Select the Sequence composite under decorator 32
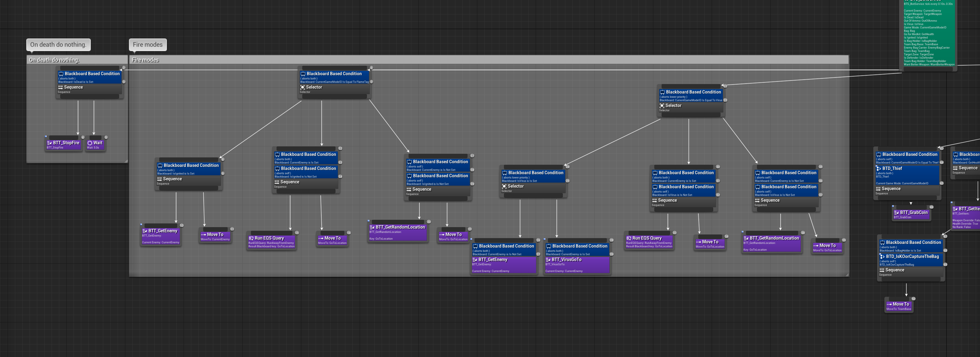The image size is (980, 357). (684, 202)
